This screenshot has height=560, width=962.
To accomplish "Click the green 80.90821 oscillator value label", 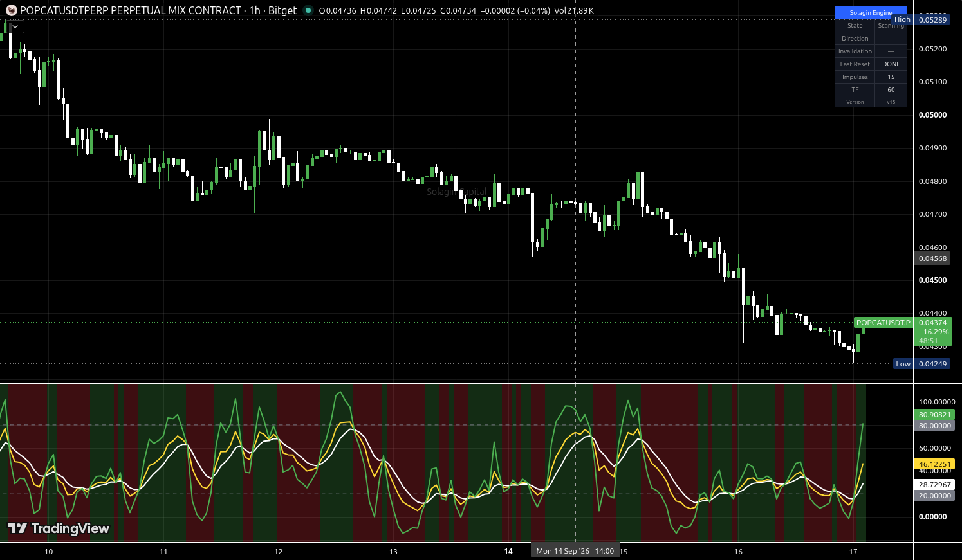I will click(x=934, y=415).
